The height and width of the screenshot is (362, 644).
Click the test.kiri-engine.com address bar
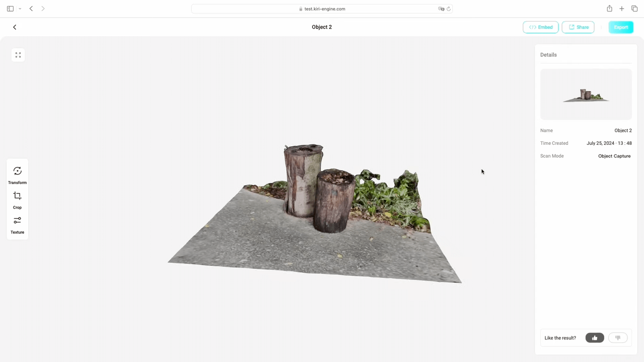tap(322, 9)
